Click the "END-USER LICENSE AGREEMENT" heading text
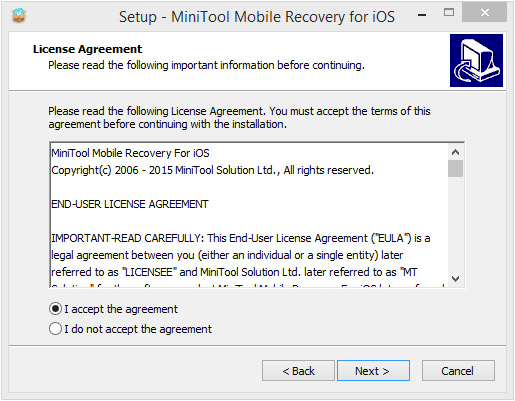The image size is (515, 401). point(130,204)
